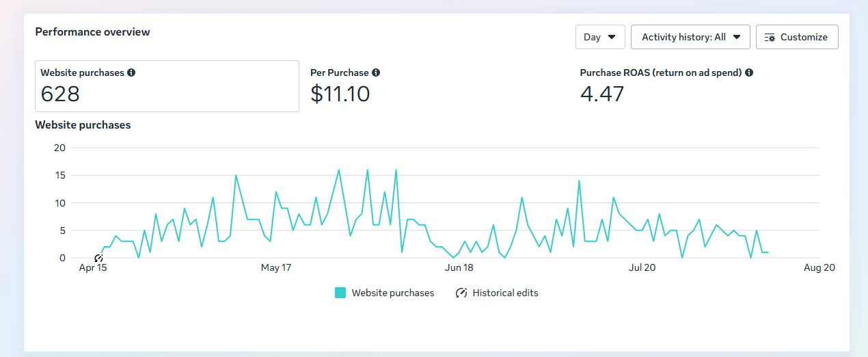Show the Per Purchase info icon tooltip
Screen dimensions: 868x357
click(x=376, y=72)
